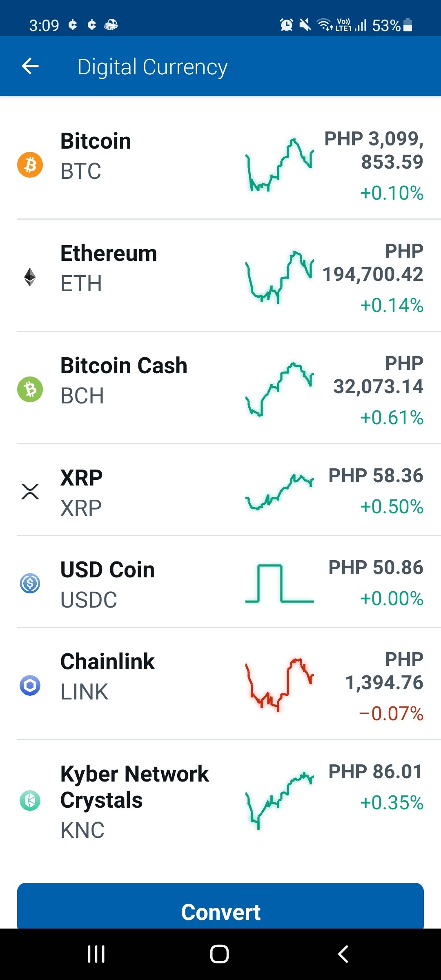Image resolution: width=441 pixels, height=980 pixels.
Task: View the USD Coin flat sparkline chart
Action: [x=280, y=583]
